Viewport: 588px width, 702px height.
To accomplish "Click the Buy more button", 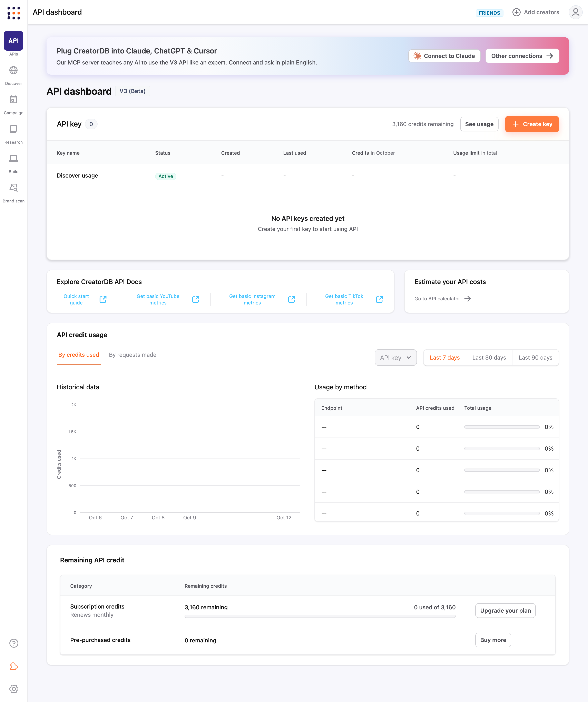I will click(493, 640).
